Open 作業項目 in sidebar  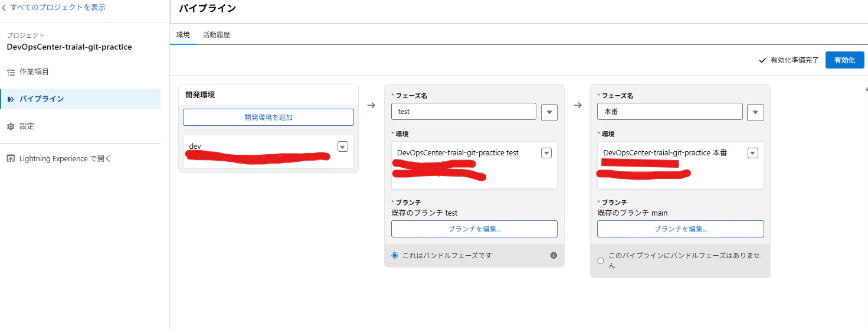(80, 72)
